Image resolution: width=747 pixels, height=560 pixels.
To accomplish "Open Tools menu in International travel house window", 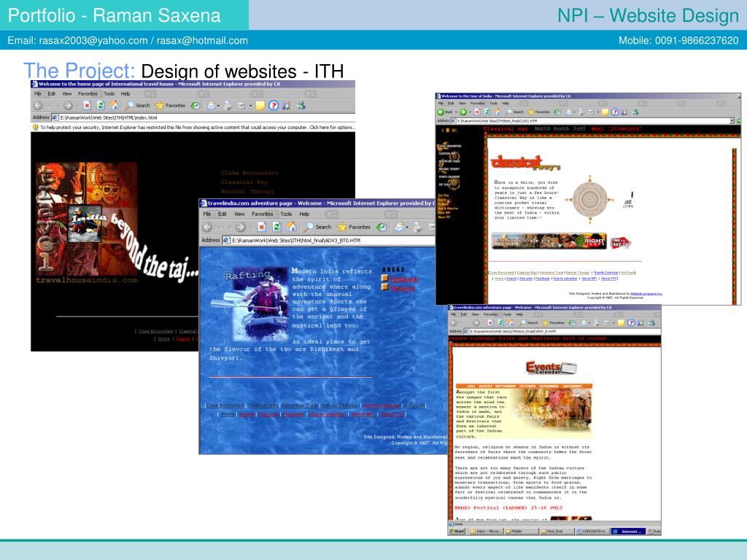I will point(109,94).
